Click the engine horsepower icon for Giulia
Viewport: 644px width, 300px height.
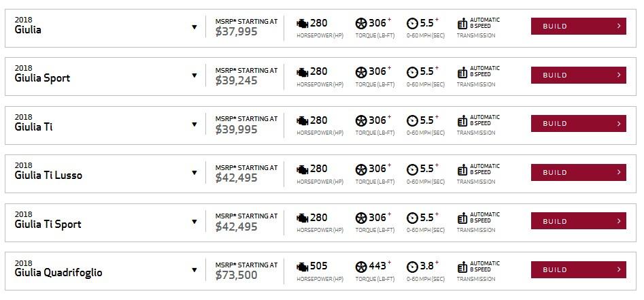[x=303, y=23]
